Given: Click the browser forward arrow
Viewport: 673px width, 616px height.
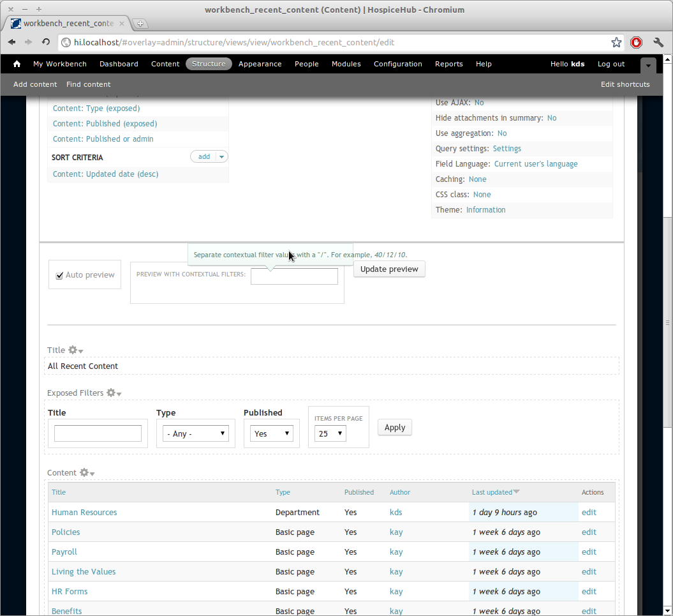Looking at the screenshot, I should point(28,42).
